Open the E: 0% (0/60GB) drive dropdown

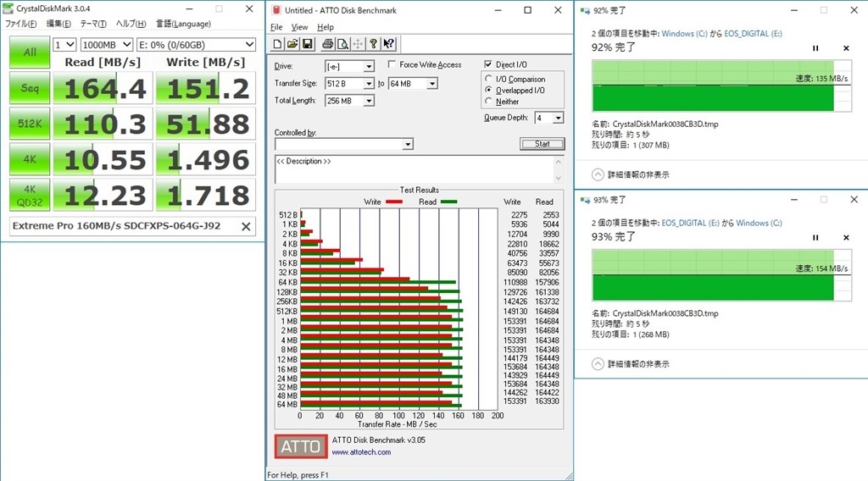196,45
